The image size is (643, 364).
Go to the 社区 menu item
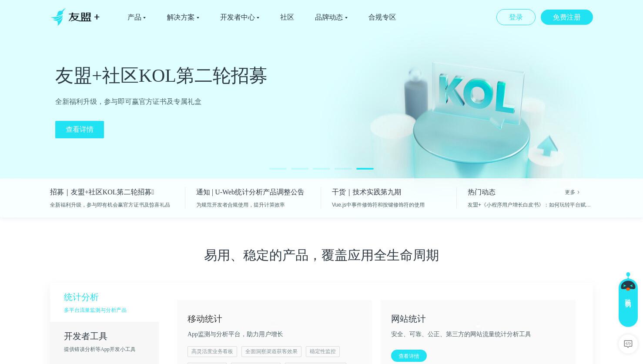(x=287, y=17)
